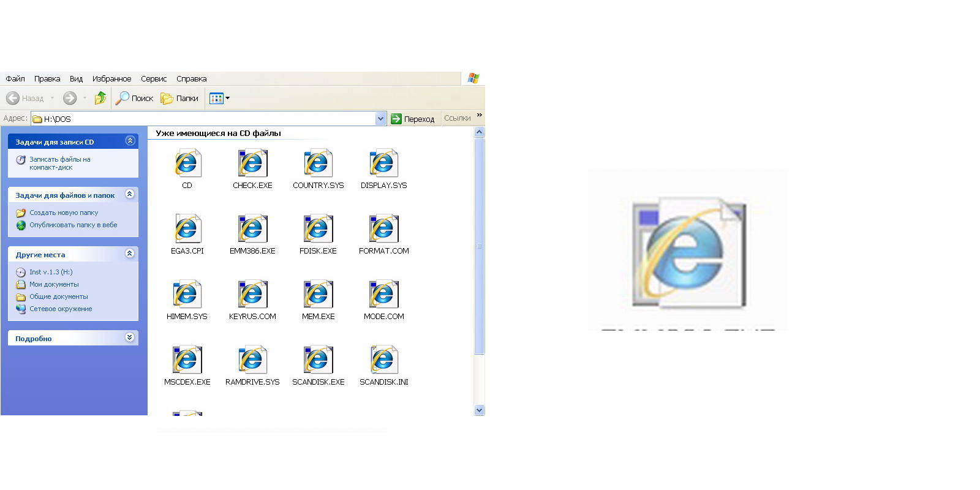
Task: Open 'Inst v.1.3 (H:)' drive link
Action: point(51,272)
